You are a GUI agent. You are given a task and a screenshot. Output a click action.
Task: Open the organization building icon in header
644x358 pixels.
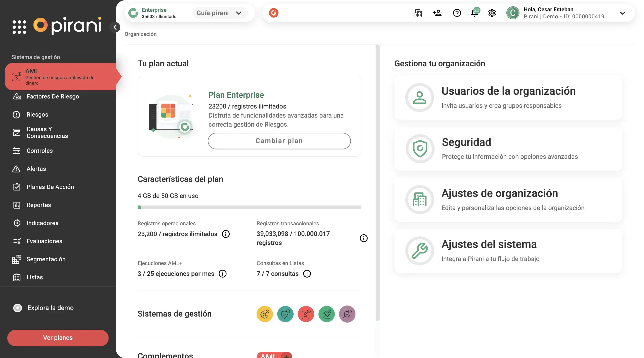pos(418,13)
